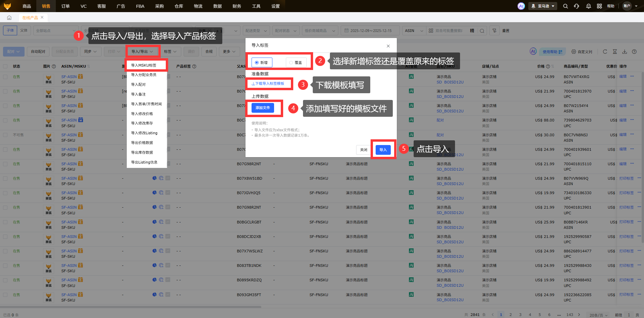Check the row for B0BGCLRGBT
Viewport: 644px width, 318px height.
coord(5,222)
